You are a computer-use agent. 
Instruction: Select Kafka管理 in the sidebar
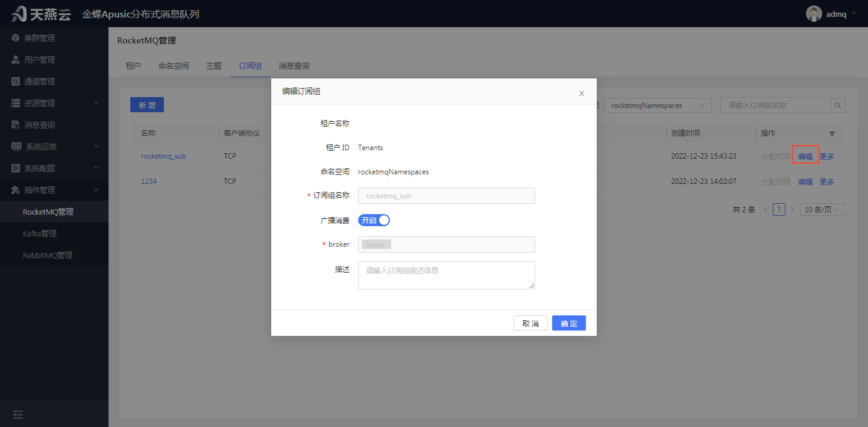(x=54, y=233)
